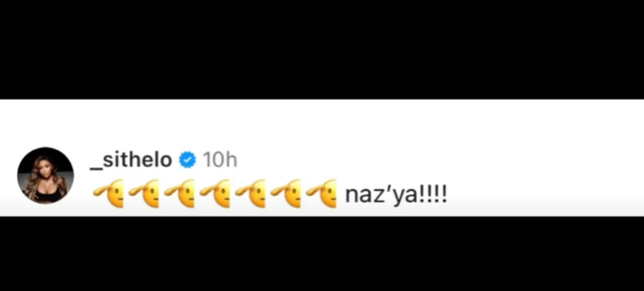The image size is (644, 291).
Task: Click the black bar below the comment
Action: point(322,254)
